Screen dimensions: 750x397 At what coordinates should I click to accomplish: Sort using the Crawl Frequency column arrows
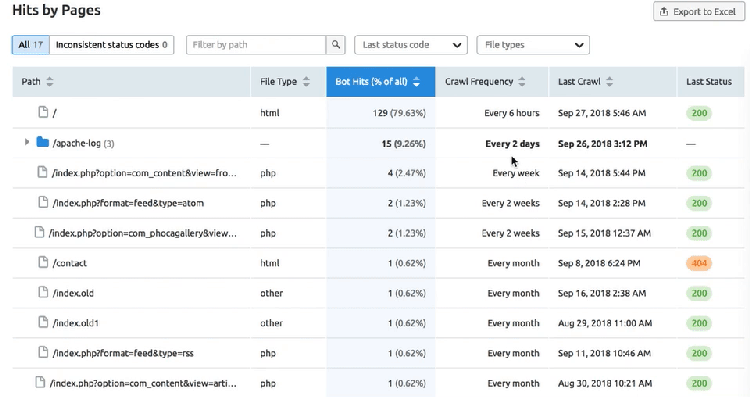pyautogui.click(x=522, y=81)
